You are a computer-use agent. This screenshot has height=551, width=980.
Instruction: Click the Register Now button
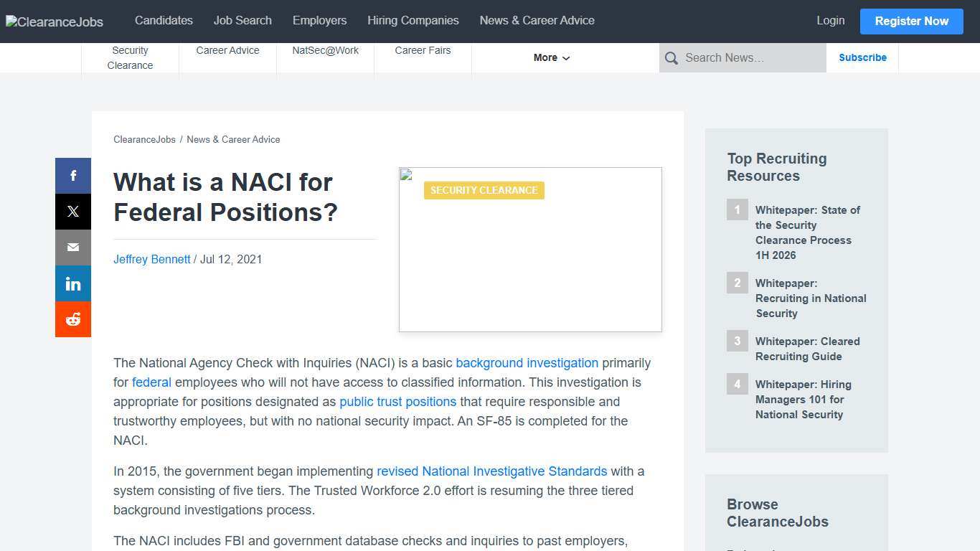pos(911,22)
